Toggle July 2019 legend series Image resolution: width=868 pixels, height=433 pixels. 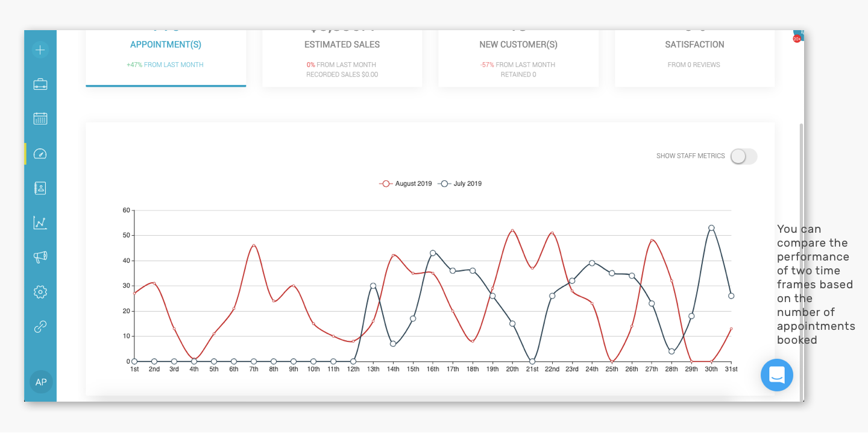coord(460,184)
